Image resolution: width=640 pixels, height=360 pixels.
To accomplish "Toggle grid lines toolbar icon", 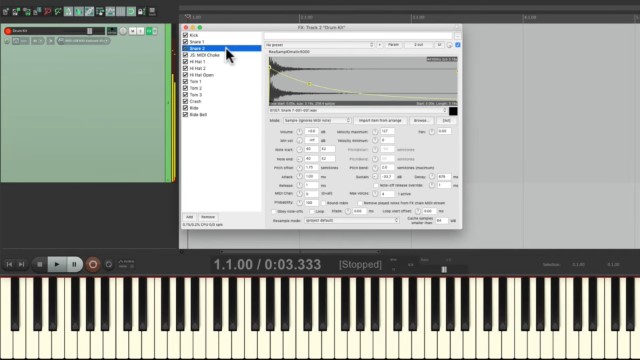I will coord(121,11).
